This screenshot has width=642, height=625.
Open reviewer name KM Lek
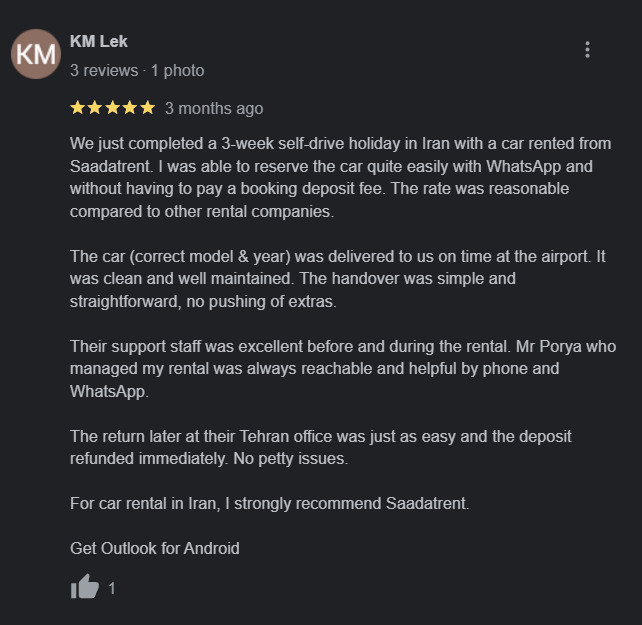coord(99,41)
